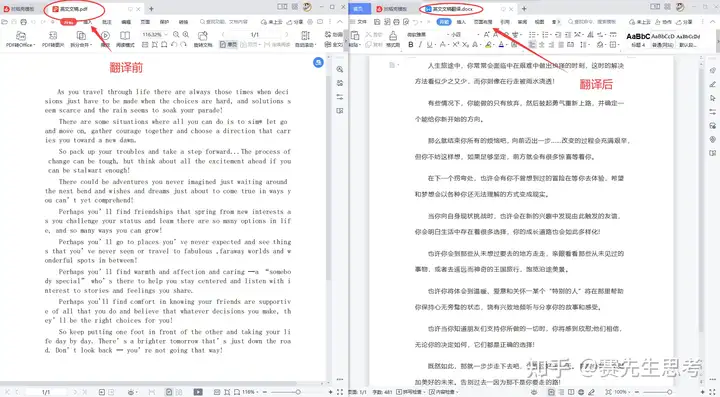Click font color A swatch in Word
This screenshot has width=720, height=397.
501,45
